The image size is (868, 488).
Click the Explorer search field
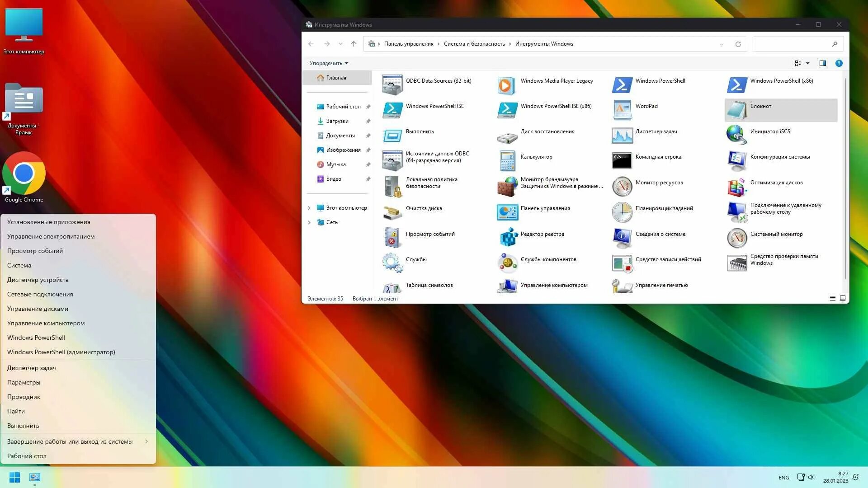tap(798, 44)
